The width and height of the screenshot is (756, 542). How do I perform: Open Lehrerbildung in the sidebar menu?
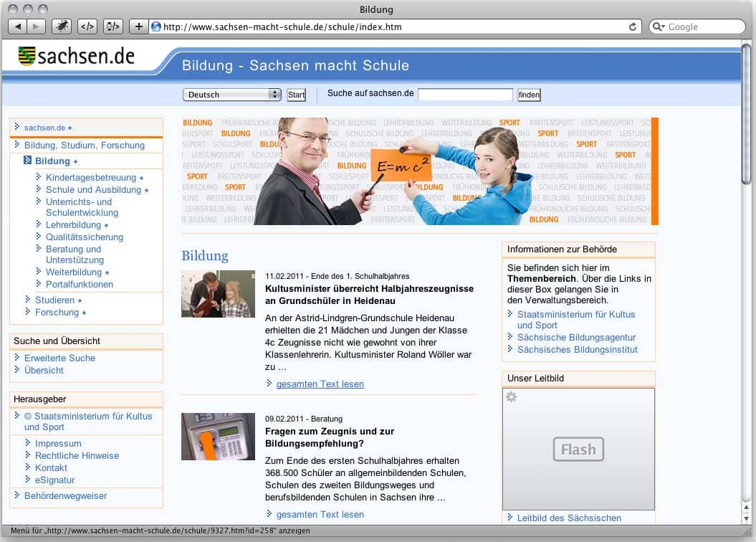pos(73,224)
